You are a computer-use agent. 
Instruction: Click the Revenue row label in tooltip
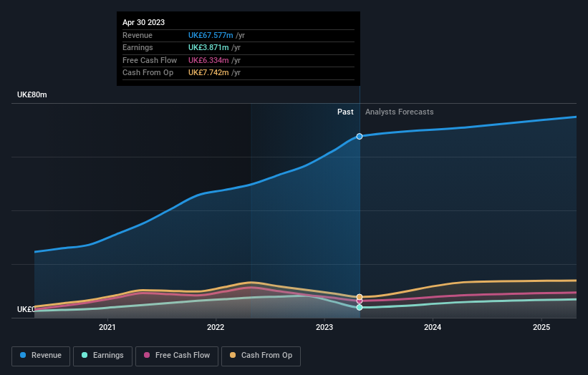click(x=138, y=35)
